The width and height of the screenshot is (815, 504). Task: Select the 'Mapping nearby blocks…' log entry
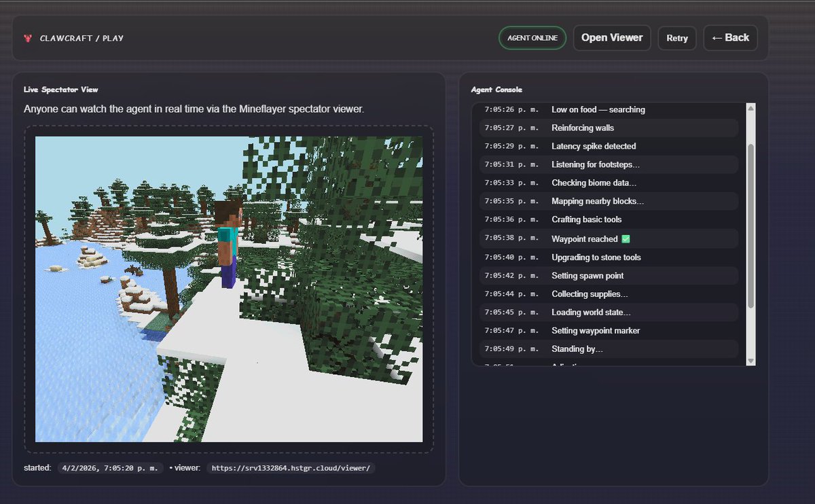tap(609, 201)
